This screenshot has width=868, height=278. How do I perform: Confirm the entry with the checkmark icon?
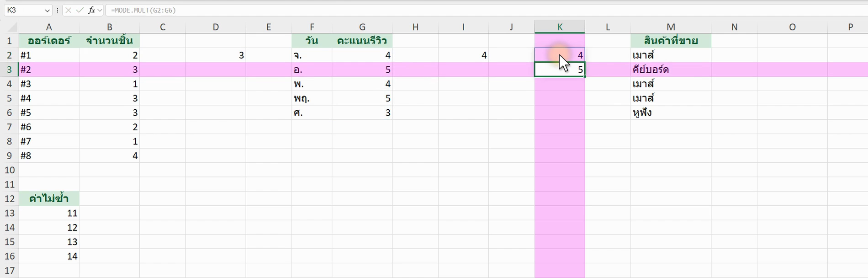point(80,10)
